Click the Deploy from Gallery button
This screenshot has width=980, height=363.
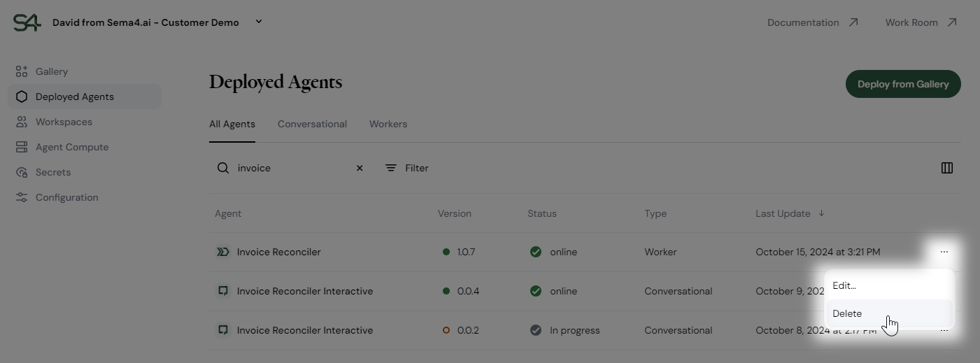pos(903,84)
